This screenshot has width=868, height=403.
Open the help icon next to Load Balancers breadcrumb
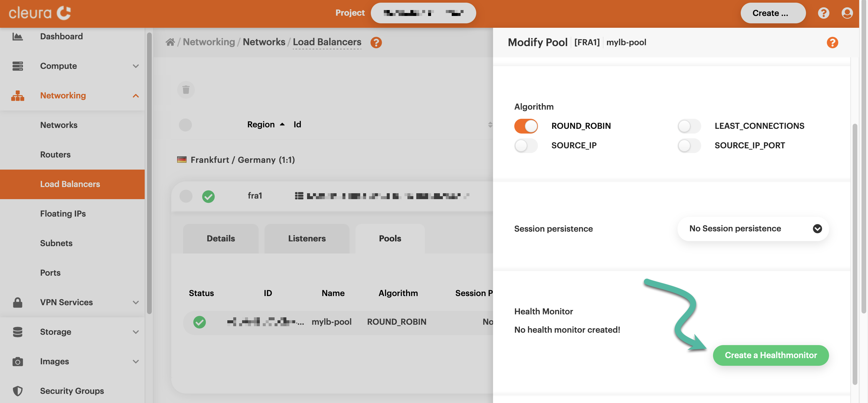(x=376, y=43)
